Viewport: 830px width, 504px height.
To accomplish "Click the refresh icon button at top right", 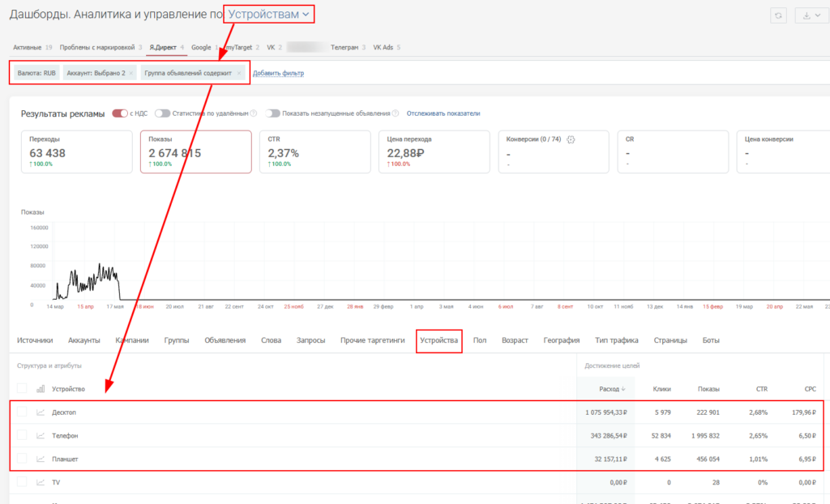I will pyautogui.click(x=779, y=15).
